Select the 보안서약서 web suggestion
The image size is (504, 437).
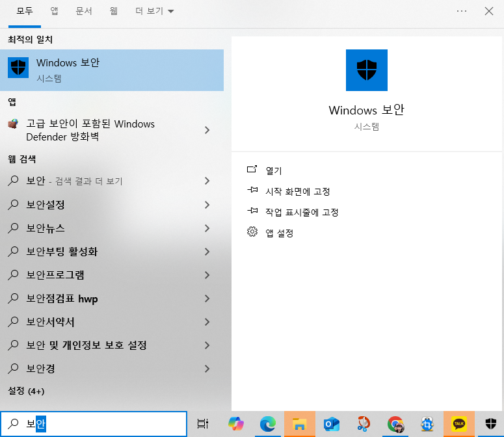(x=112, y=322)
